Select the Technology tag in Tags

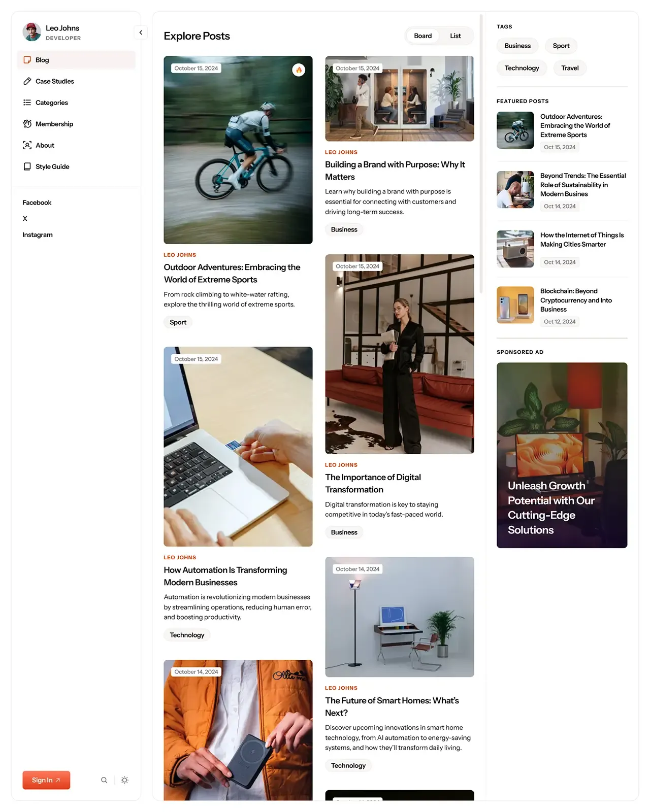522,68
